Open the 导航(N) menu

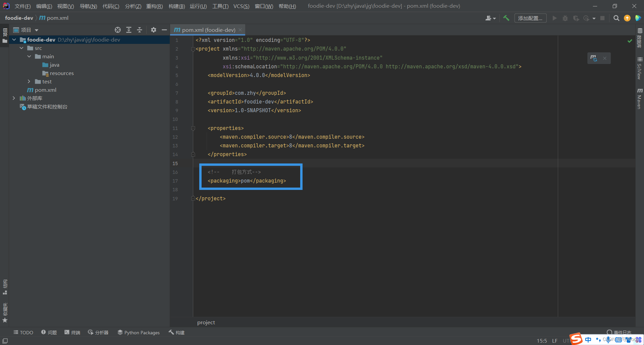(88, 6)
